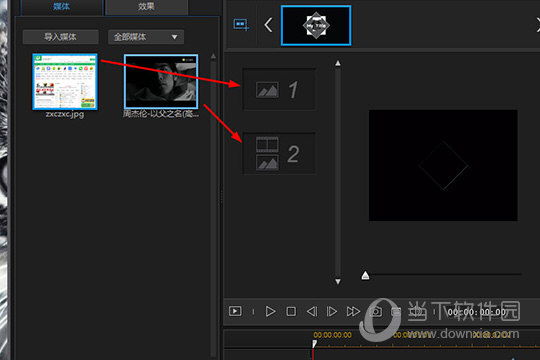The height and width of the screenshot is (360, 540).
Task: Click the zxczxc.jpg file name
Action: [65, 114]
